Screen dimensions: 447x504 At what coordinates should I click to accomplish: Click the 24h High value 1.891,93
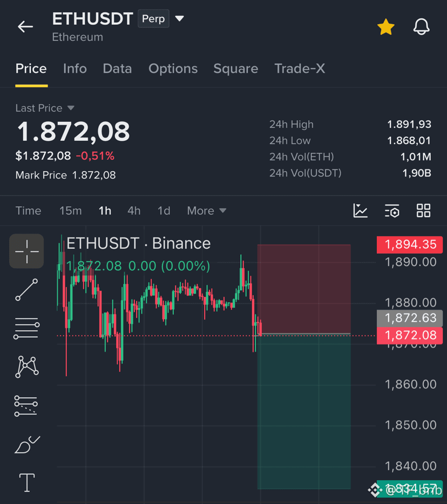tap(409, 125)
